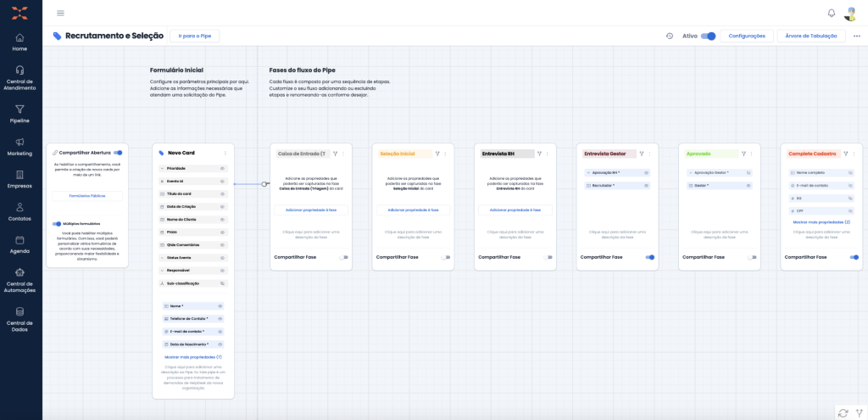Disable the Ativo toggle
Screen dimensions: 868x420
708,36
